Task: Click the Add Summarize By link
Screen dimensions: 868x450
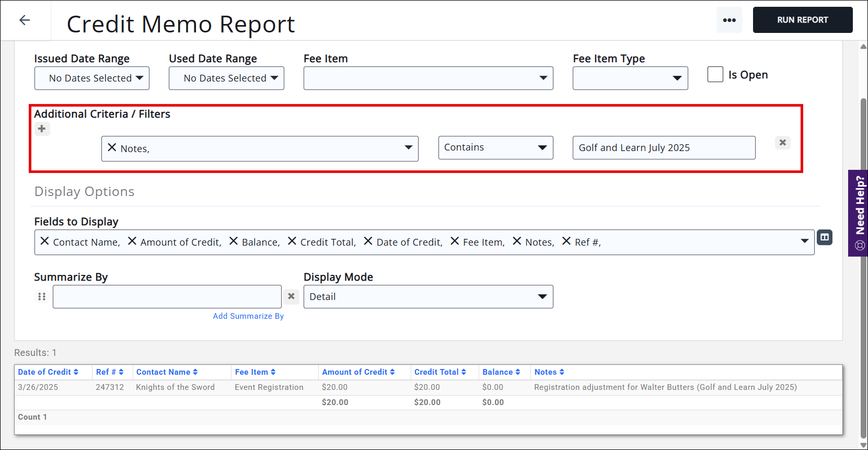Action: click(248, 316)
